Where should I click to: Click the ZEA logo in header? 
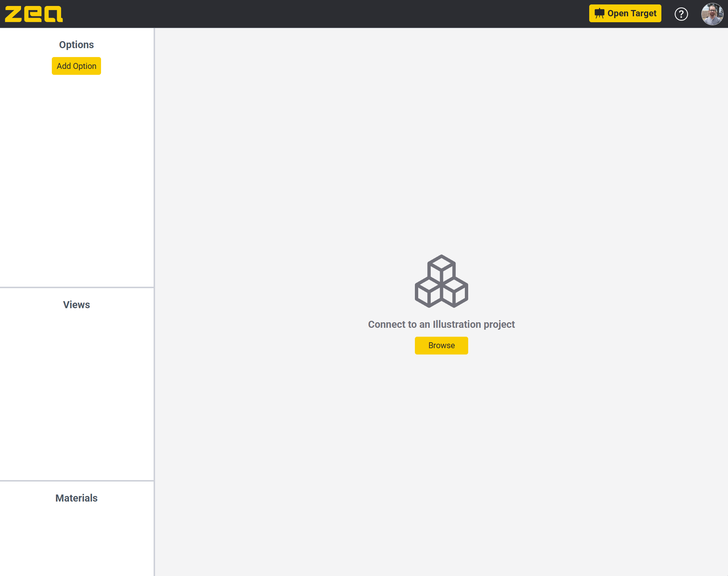[34, 14]
